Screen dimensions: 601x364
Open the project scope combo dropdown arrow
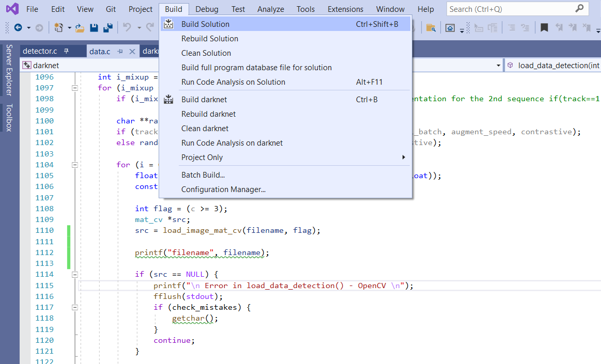coord(498,66)
